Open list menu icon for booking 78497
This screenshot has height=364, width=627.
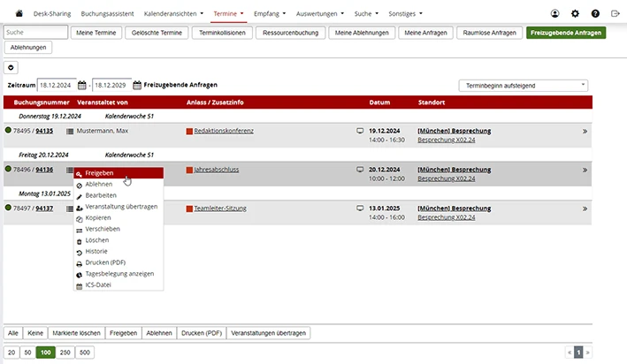point(70,209)
